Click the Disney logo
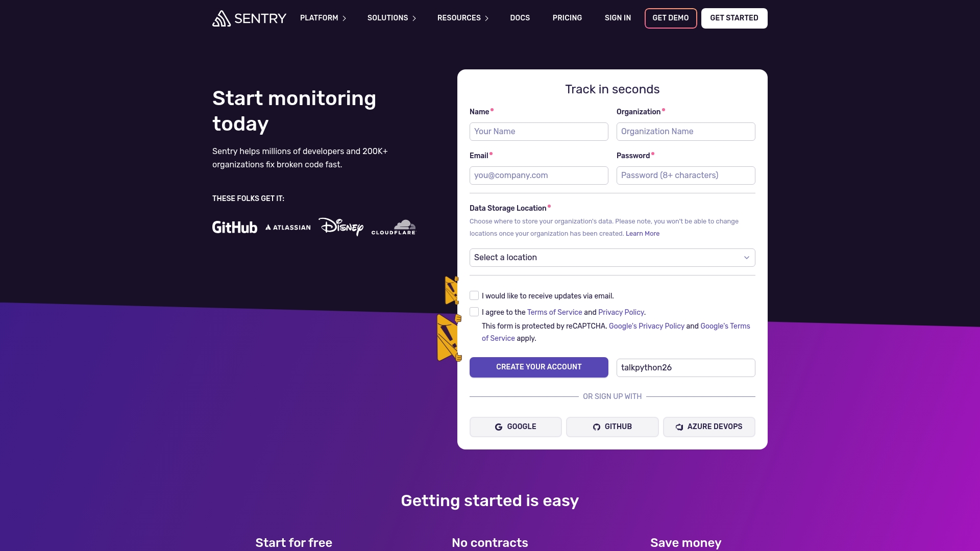Screen dimensions: 980x551 click(x=341, y=227)
